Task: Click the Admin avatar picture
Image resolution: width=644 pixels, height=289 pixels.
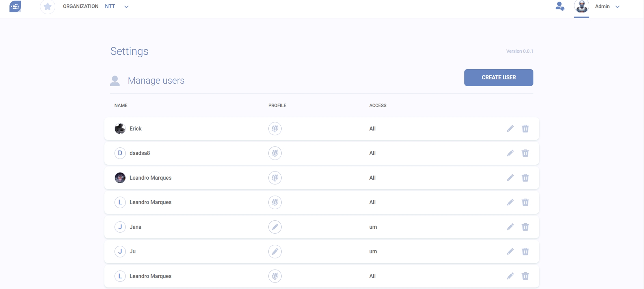Action: (x=581, y=7)
